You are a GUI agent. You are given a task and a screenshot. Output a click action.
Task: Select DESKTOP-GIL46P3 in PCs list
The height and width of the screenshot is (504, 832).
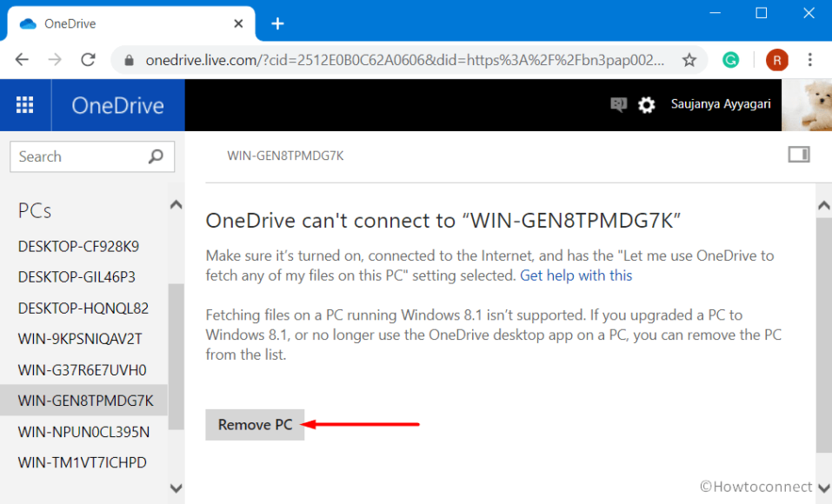[77, 277]
